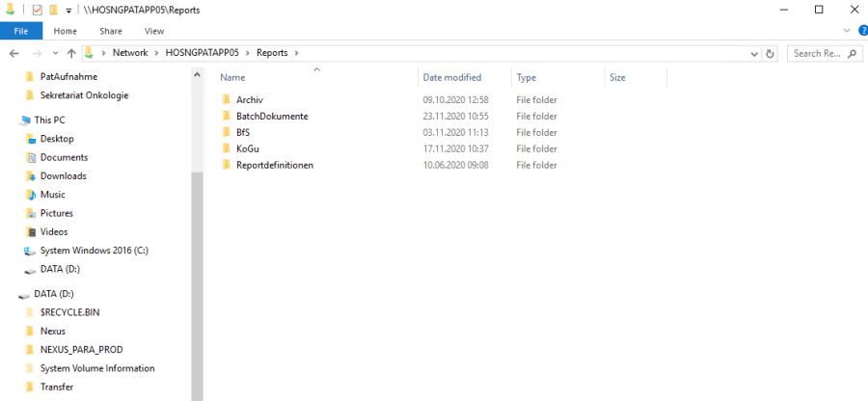Click Properties icon in quick access toolbar
868x401 pixels.
pos(38,10)
